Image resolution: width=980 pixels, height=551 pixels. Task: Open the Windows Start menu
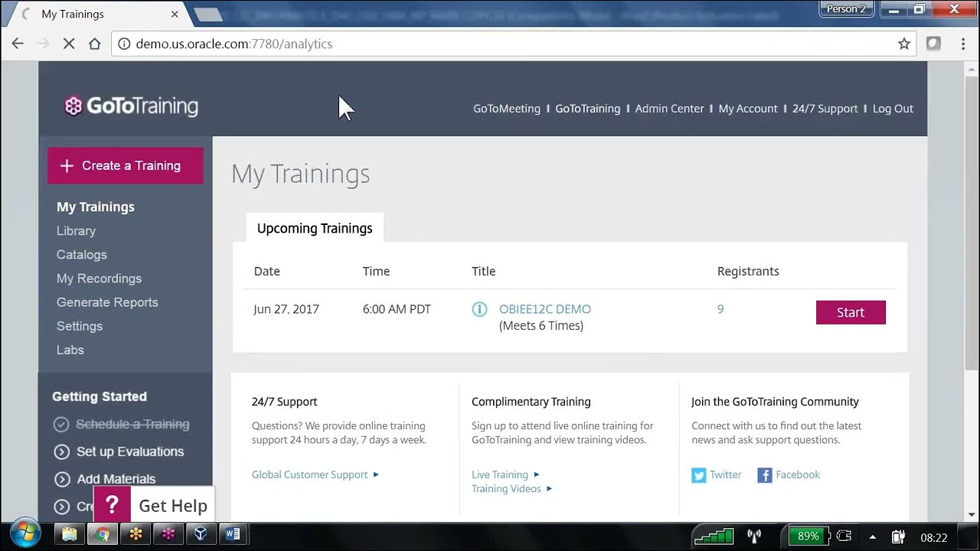[25, 533]
